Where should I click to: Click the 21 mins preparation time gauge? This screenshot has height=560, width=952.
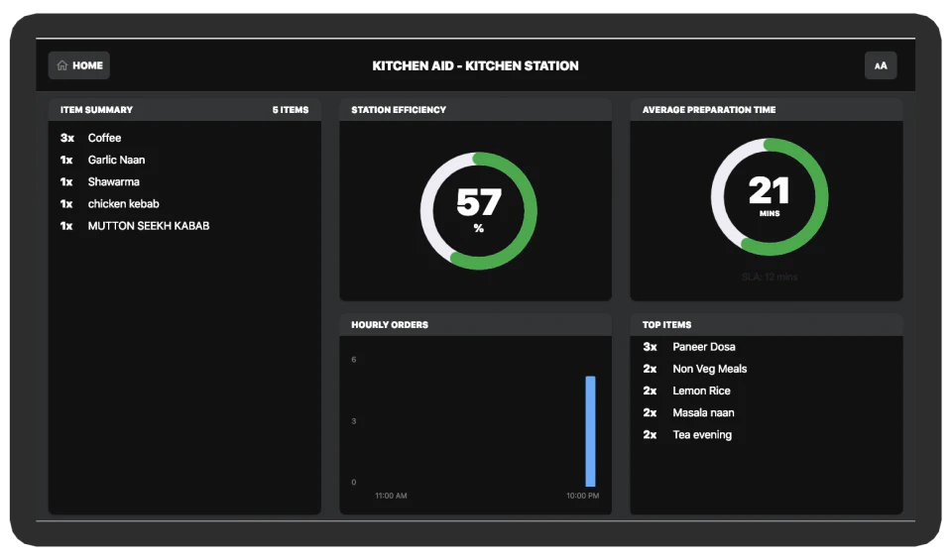click(x=770, y=196)
